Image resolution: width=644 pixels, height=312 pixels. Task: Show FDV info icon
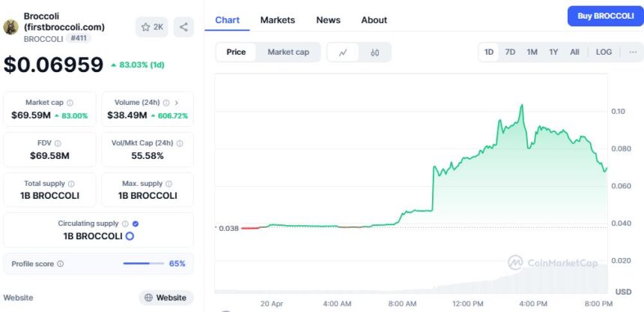(58, 143)
